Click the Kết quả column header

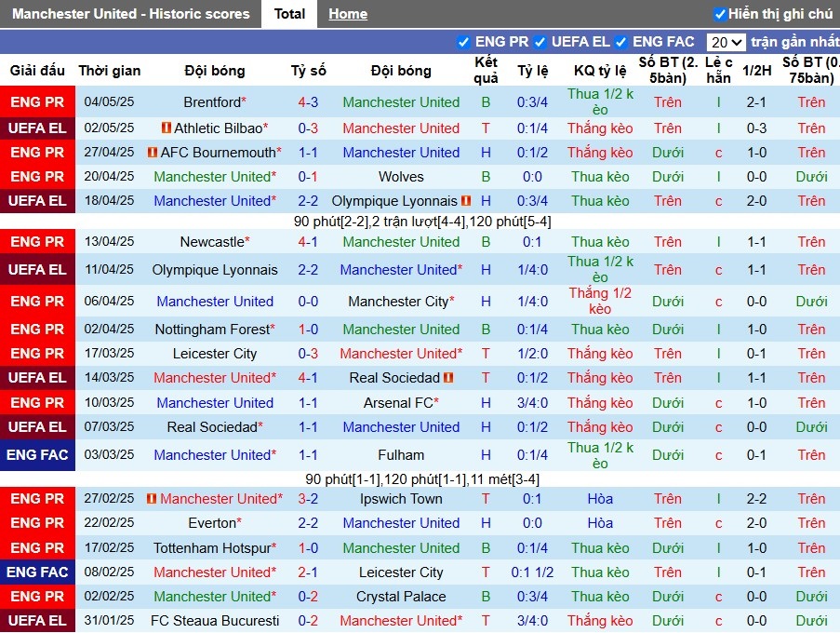[x=486, y=70]
